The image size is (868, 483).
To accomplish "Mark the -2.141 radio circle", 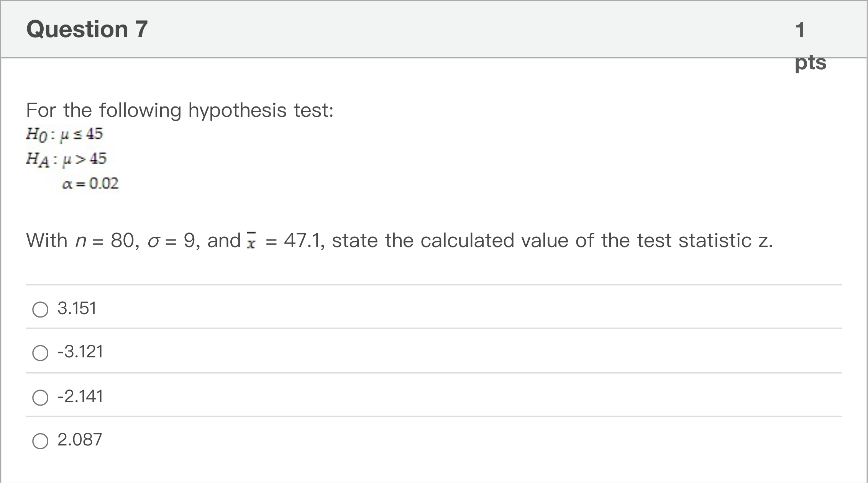I will [40, 398].
